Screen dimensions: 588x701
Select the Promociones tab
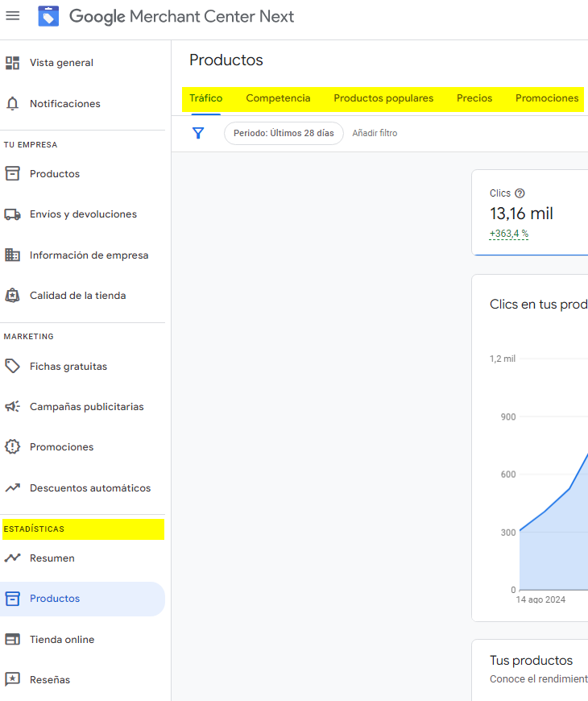tap(547, 98)
